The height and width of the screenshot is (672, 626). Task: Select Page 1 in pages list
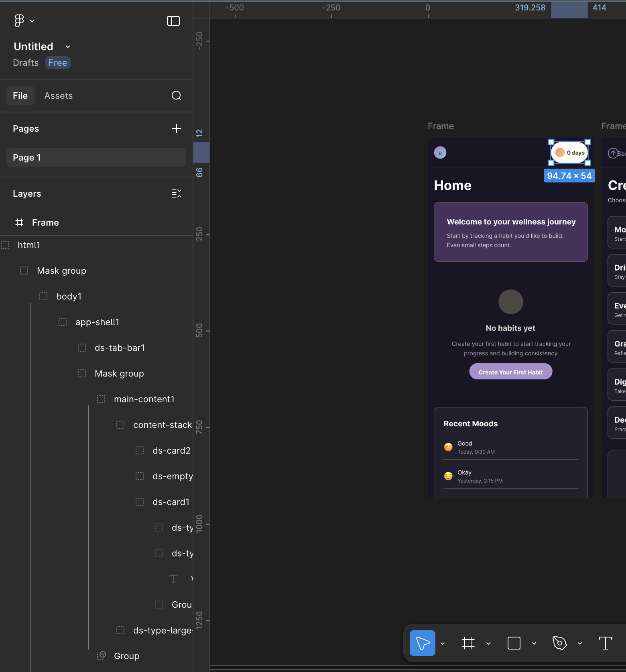tap(96, 157)
